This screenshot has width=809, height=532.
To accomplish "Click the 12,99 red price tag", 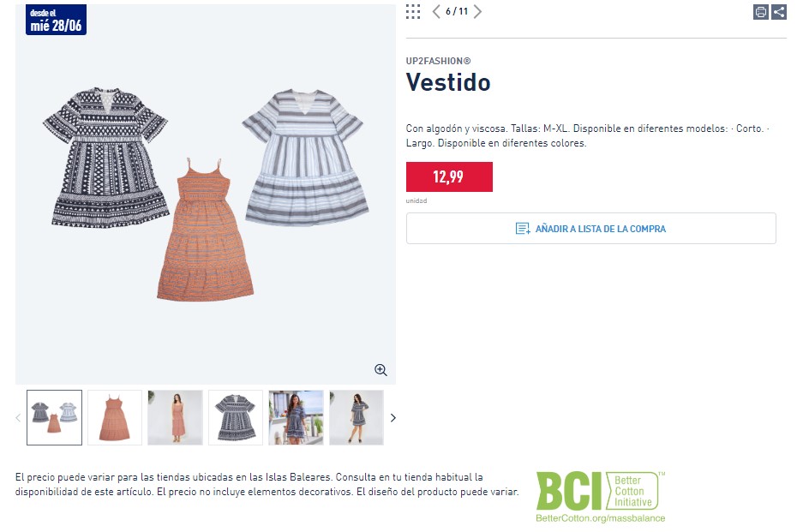I will (x=449, y=177).
